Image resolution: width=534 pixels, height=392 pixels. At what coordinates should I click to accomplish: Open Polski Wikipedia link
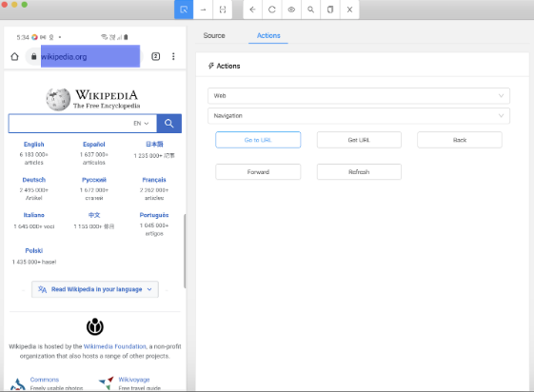pyautogui.click(x=33, y=251)
